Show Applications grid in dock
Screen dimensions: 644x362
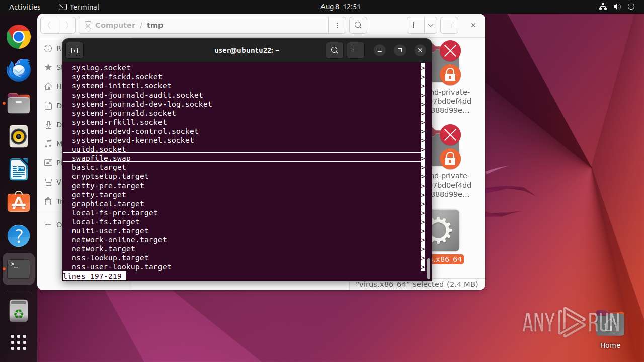(19, 342)
